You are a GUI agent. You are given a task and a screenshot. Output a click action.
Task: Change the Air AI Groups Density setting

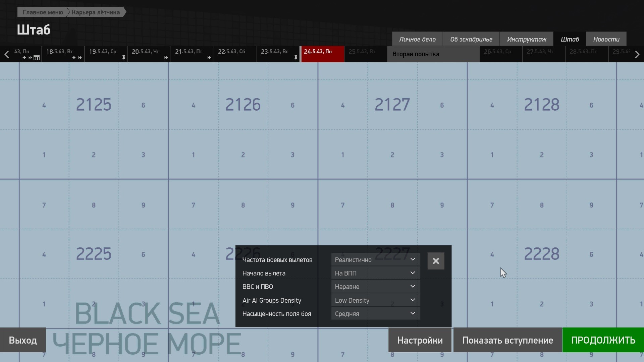376,300
